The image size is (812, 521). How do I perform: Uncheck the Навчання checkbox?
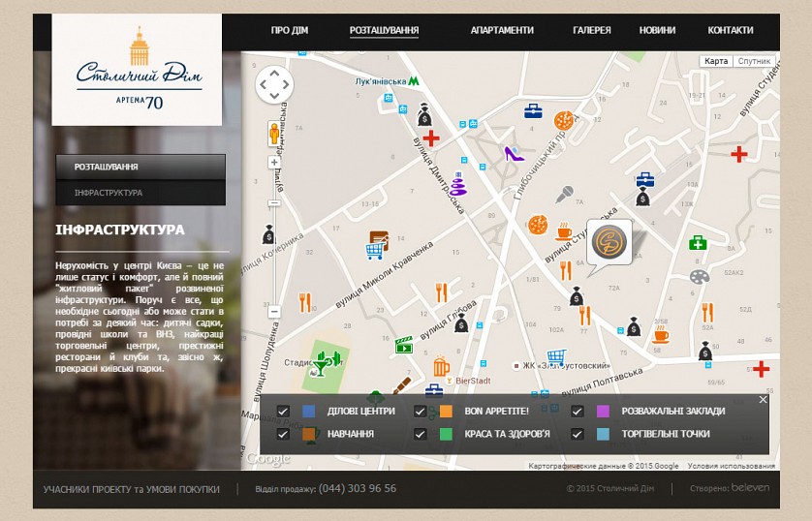point(283,434)
